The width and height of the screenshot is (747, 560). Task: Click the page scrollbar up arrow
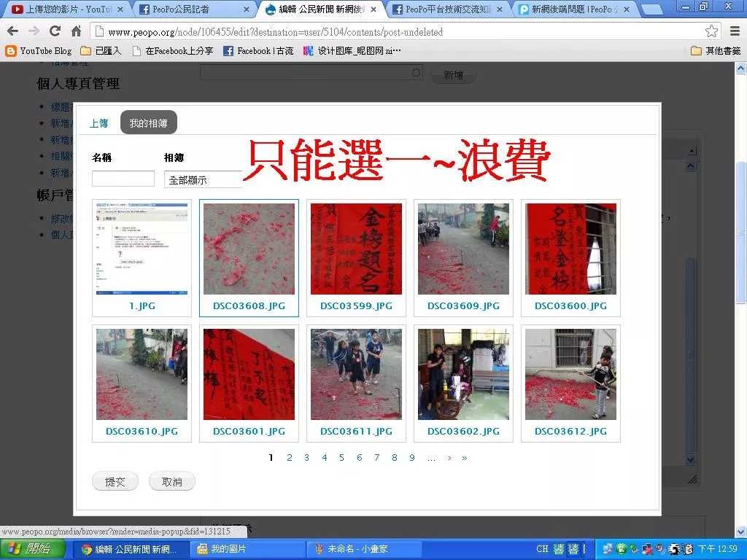tap(741, 68)
